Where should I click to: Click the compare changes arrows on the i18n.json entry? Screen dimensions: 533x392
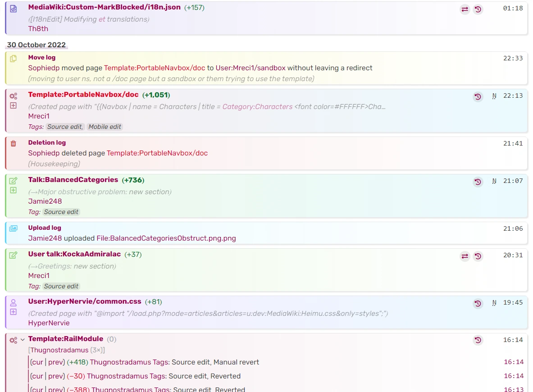465,9
